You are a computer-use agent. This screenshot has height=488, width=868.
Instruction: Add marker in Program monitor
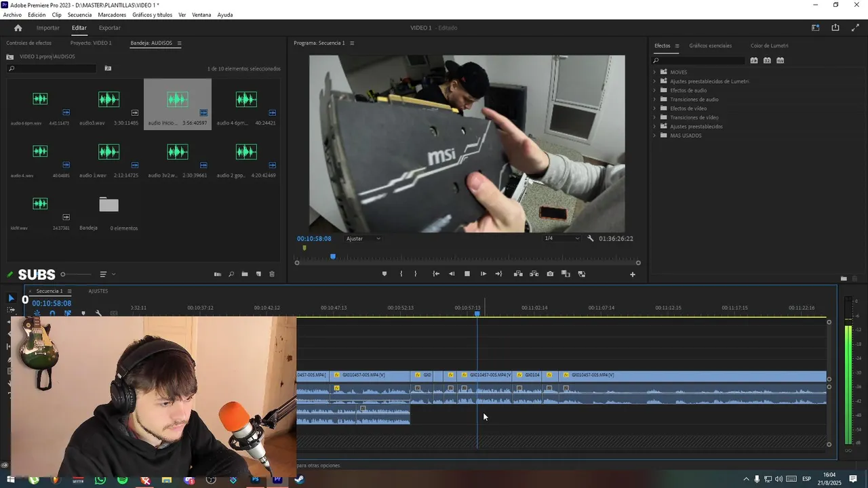click(x=384, y=274)
